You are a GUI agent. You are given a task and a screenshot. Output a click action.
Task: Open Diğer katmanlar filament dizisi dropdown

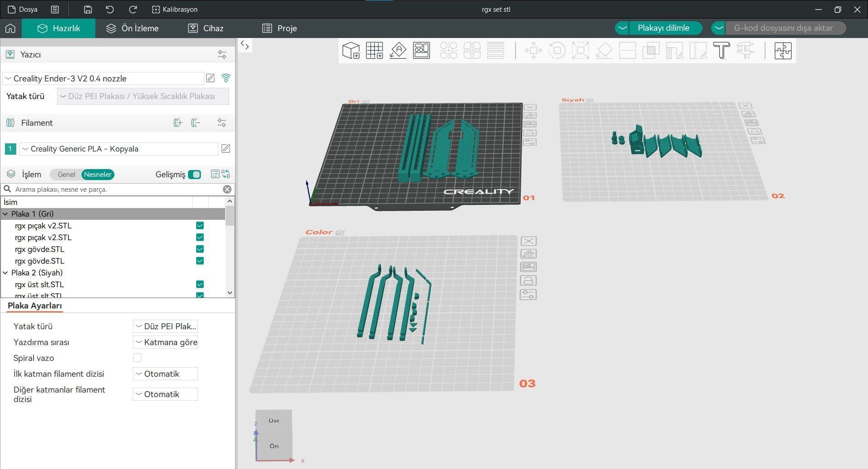point(165,394)
